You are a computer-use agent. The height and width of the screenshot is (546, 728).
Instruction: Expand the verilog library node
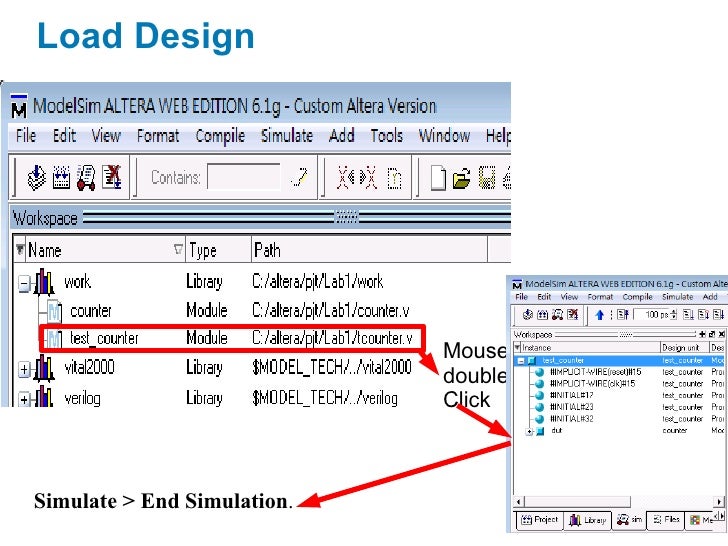(24, 399)
